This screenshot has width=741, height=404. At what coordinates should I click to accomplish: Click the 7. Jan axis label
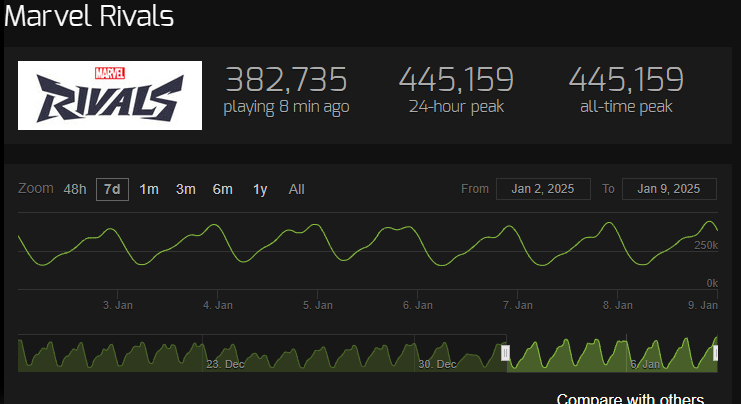[x=517, y=305]
